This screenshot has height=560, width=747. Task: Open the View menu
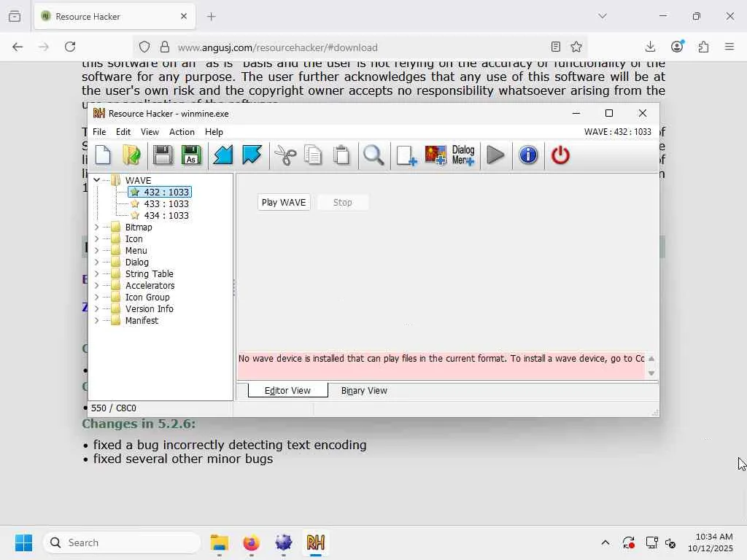150,132
